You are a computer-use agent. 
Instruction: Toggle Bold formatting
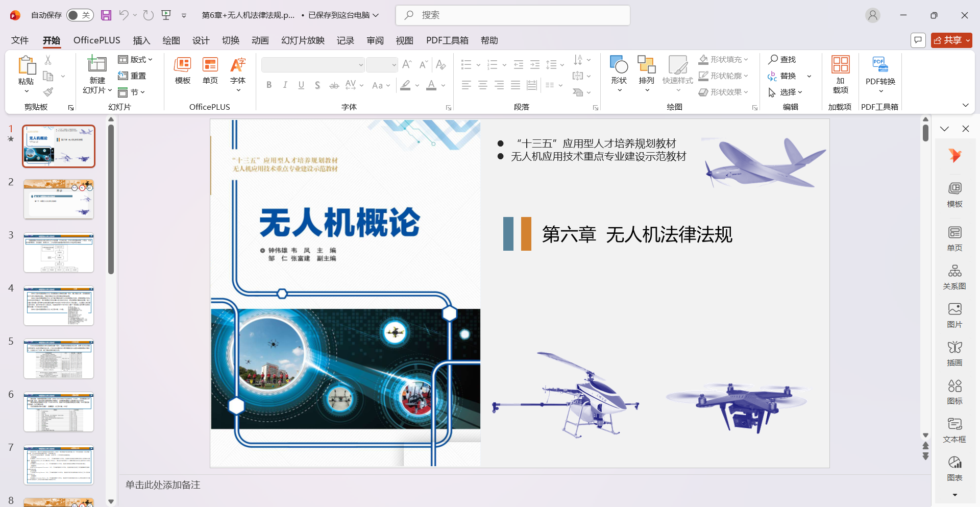[x=269, y=85]
